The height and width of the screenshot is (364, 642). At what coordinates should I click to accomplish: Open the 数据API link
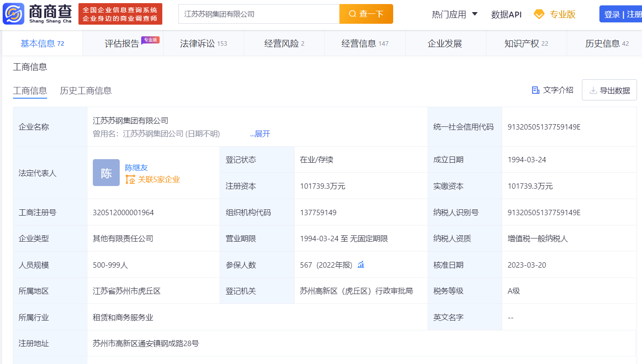pos(506,14)
